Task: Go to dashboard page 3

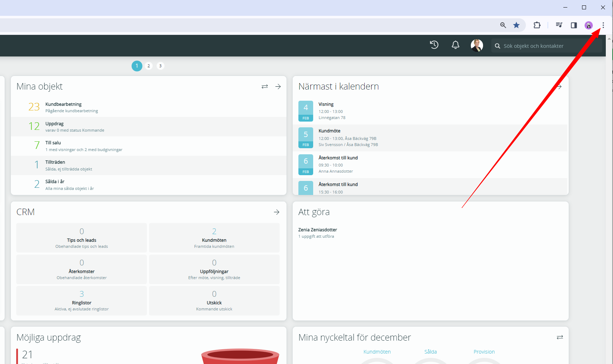Action: [161, 66]
